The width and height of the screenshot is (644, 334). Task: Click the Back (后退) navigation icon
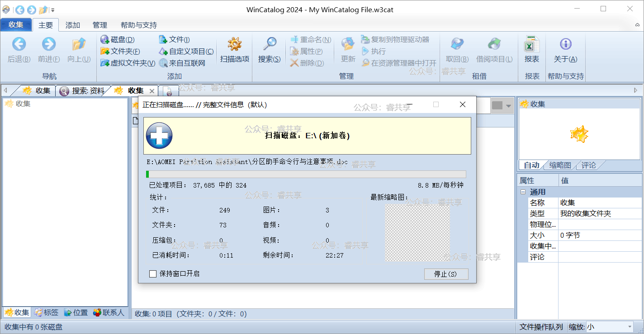coord(19,44)
